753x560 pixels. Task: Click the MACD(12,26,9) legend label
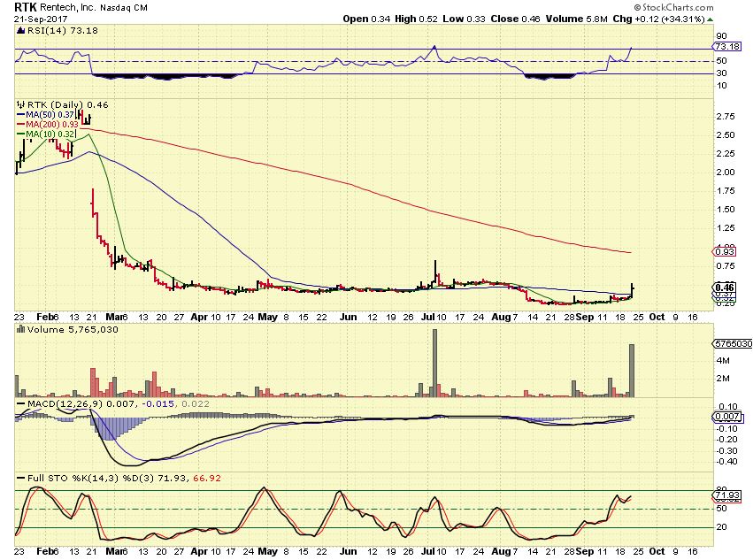[x=65, y=404]
